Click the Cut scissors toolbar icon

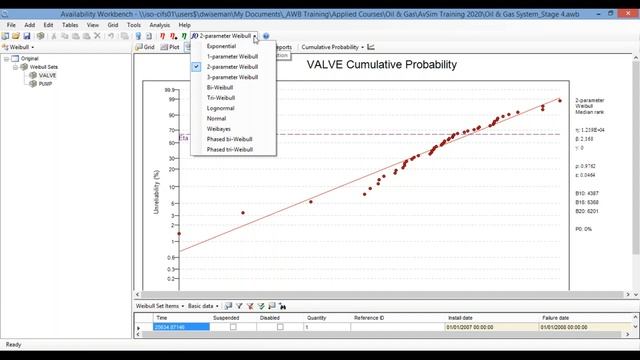point(53,36)
